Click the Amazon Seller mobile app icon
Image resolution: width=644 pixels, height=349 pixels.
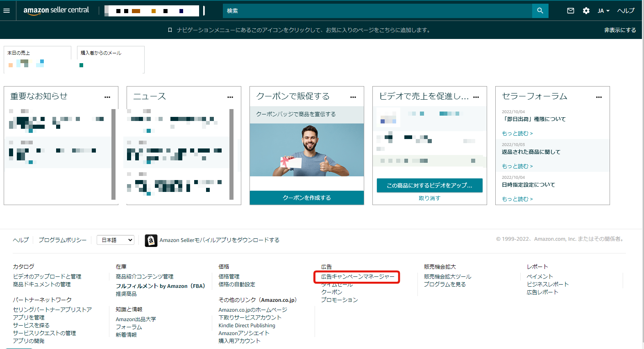click(x=151, y=240)
